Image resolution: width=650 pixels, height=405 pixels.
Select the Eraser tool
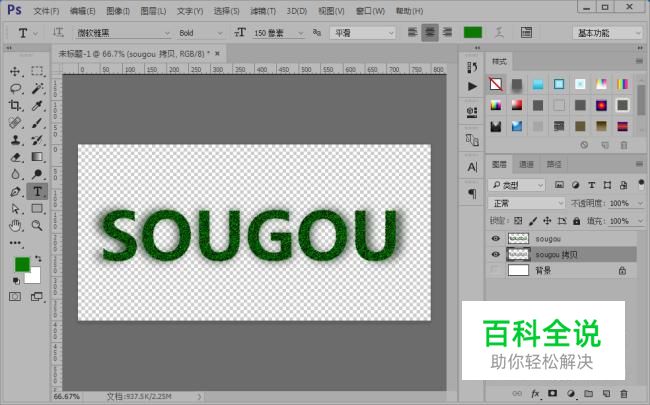(15, 157)
